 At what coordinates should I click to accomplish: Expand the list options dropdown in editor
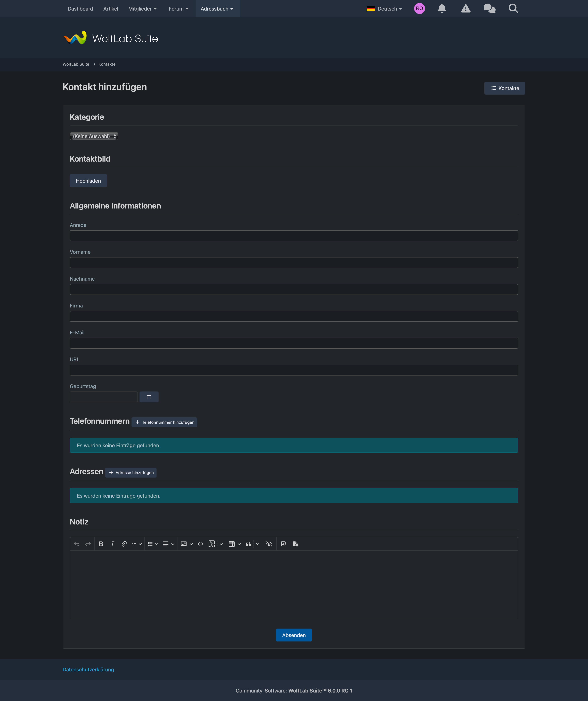coord(156,544)
